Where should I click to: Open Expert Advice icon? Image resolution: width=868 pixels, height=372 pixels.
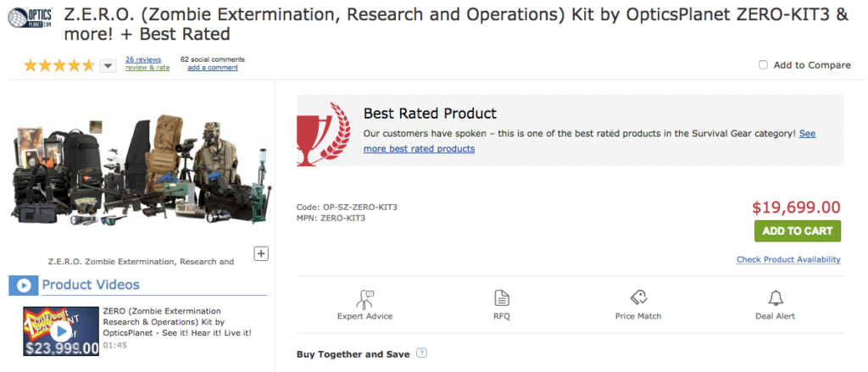(364, 299)
